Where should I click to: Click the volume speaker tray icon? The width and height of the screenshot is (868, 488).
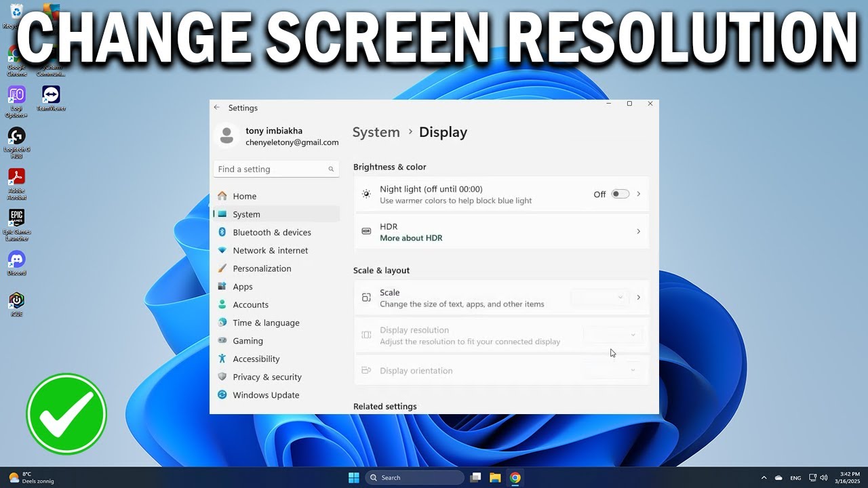point(824,478)
